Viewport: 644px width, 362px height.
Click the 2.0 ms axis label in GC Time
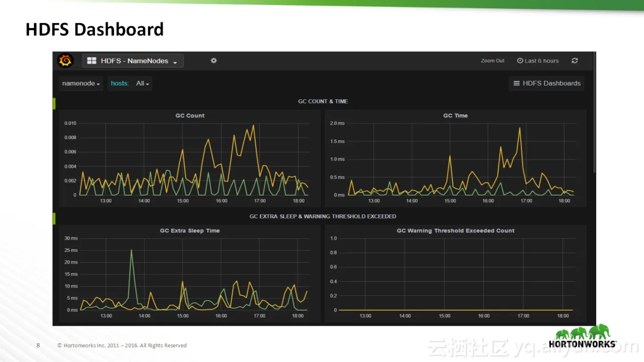pos(337,123)
